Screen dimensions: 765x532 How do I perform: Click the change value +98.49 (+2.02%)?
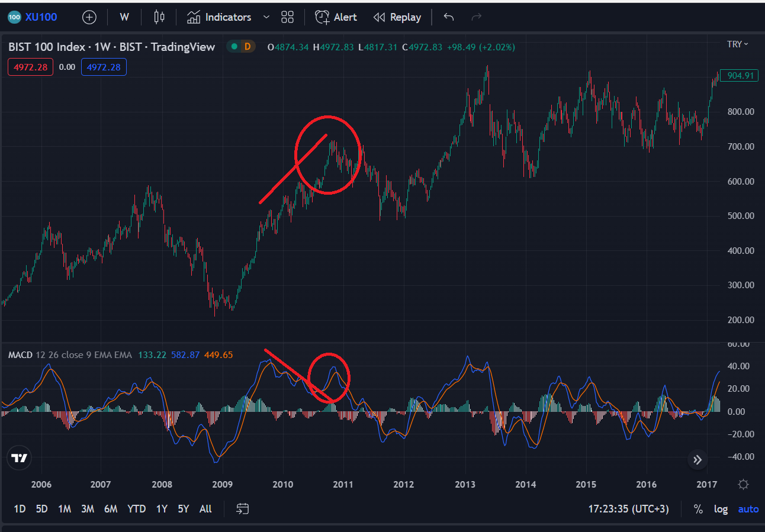(481, 47)
